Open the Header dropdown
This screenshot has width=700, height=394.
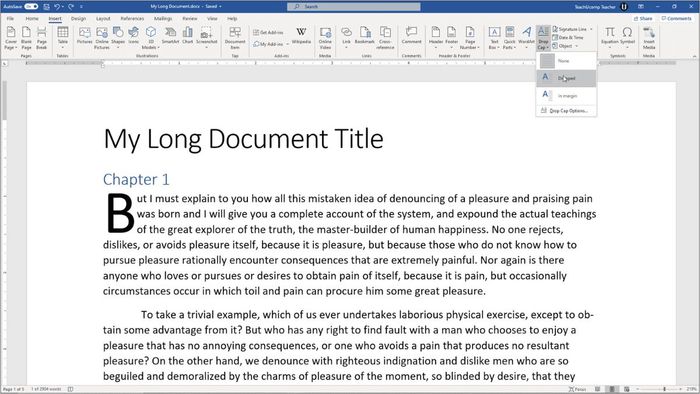[x=436, y=37]
